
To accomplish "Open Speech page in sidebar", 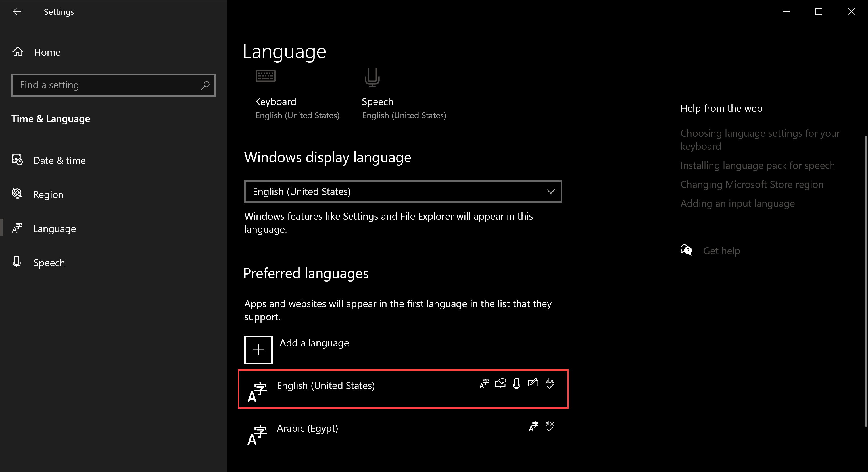I will coord(49,263).
